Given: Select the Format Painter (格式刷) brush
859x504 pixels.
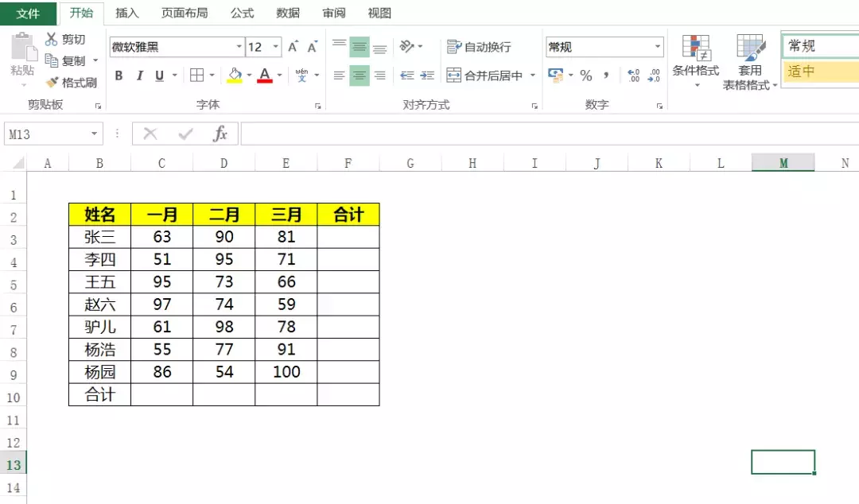Looking at the screenshot, I should click(x=52, y=82).
